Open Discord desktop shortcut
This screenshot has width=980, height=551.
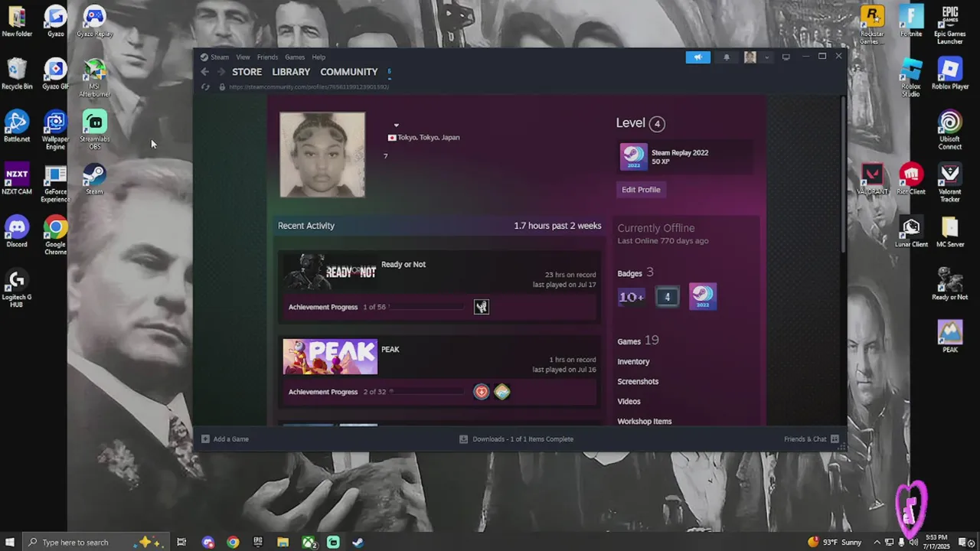click(17, 232)
